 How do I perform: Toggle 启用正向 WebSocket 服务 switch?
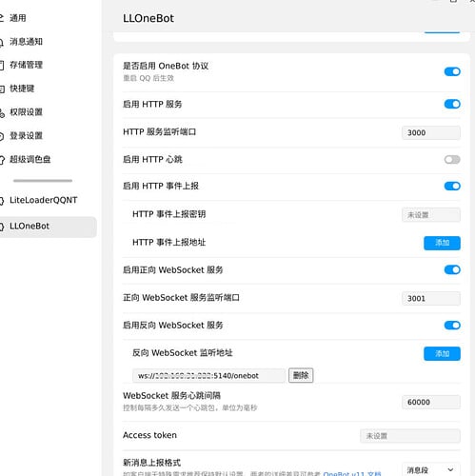(452, 270)
